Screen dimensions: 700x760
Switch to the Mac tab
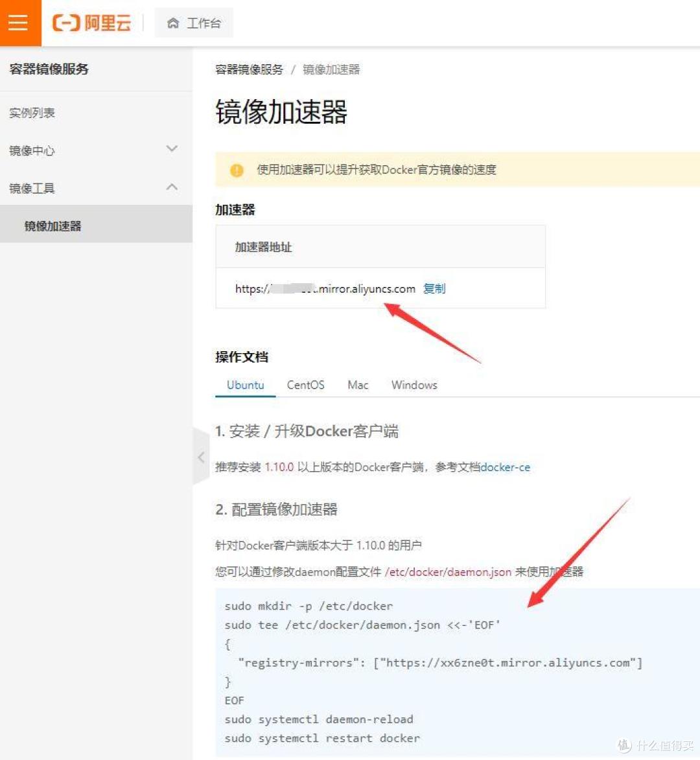click(358, 385)
